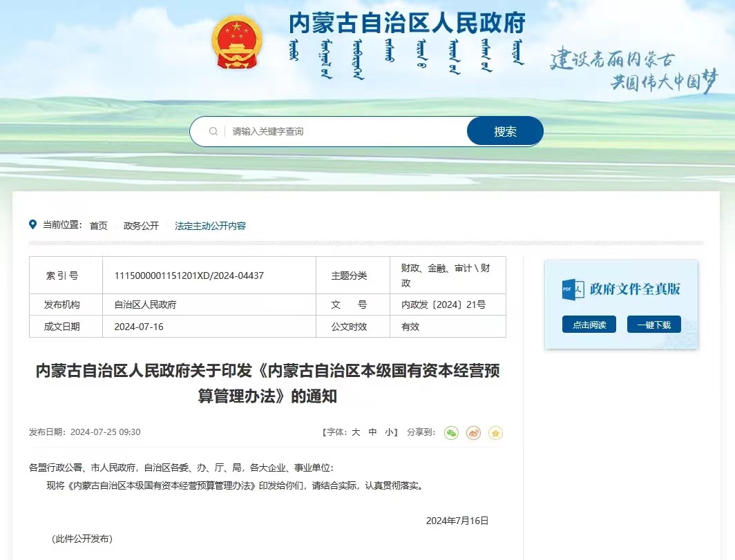
Task: Click the 分享到 label
Action: coord(421,432)
